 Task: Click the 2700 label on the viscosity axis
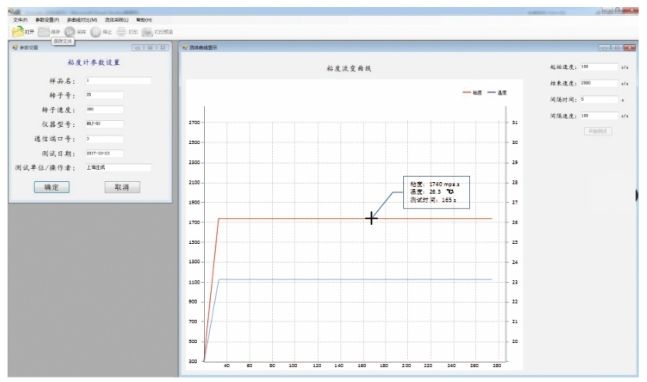point(194,123)
